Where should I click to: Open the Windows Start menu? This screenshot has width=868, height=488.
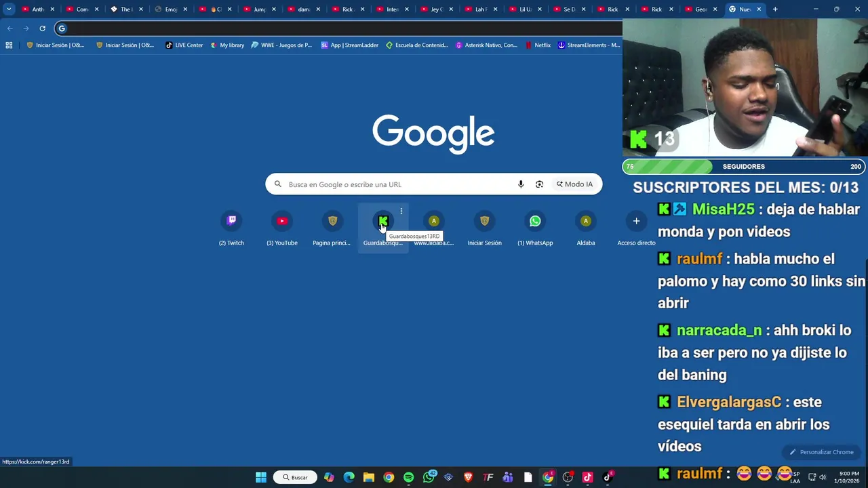(x=261, y=477)
